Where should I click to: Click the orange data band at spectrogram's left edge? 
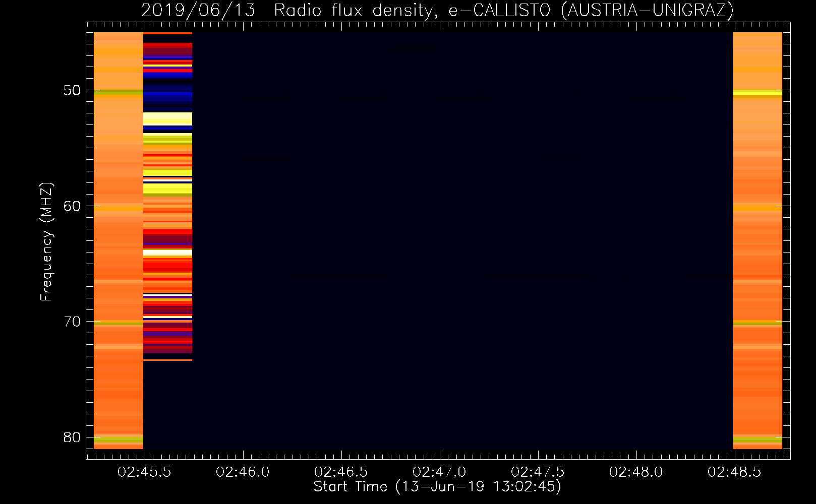(x=119, y=240)
